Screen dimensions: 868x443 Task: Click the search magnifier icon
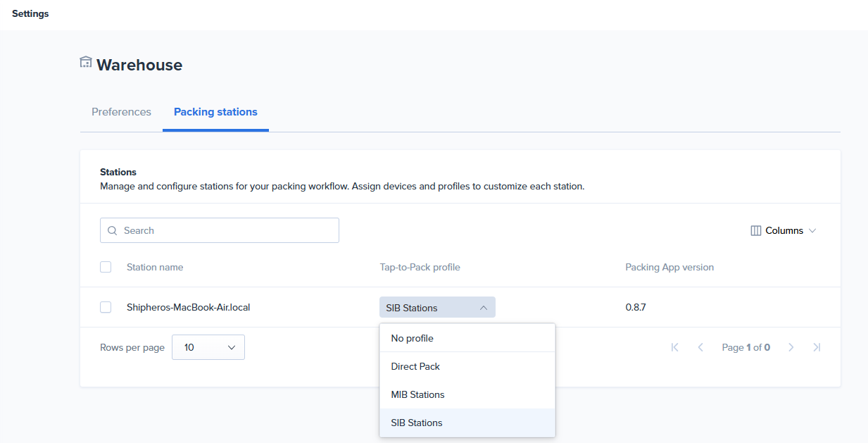(113, 230)
